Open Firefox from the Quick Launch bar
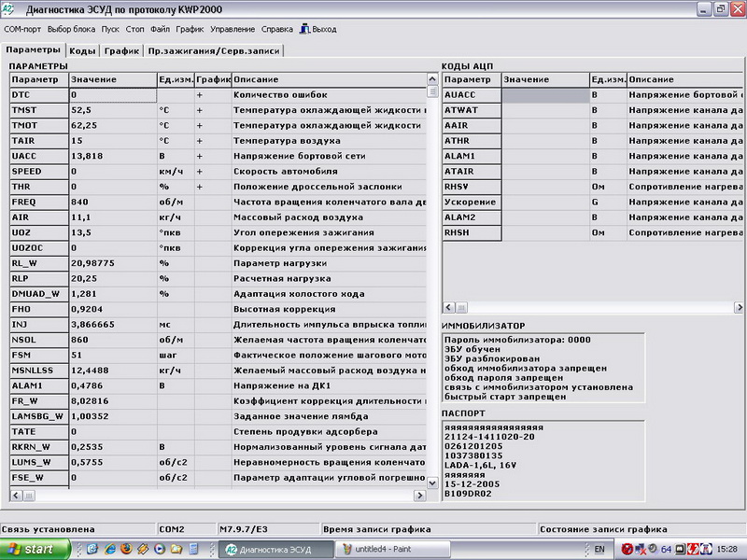The image size is (747, 560). 128,549
